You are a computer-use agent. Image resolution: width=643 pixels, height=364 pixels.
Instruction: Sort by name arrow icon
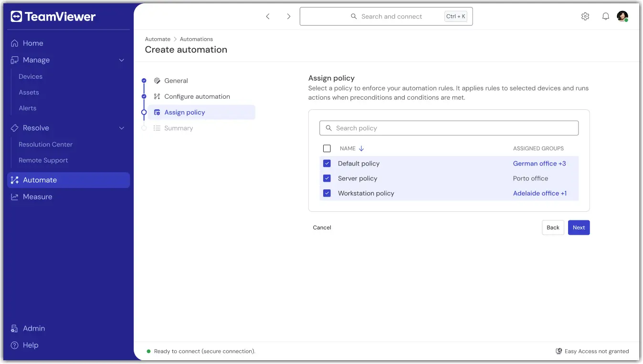361,148
